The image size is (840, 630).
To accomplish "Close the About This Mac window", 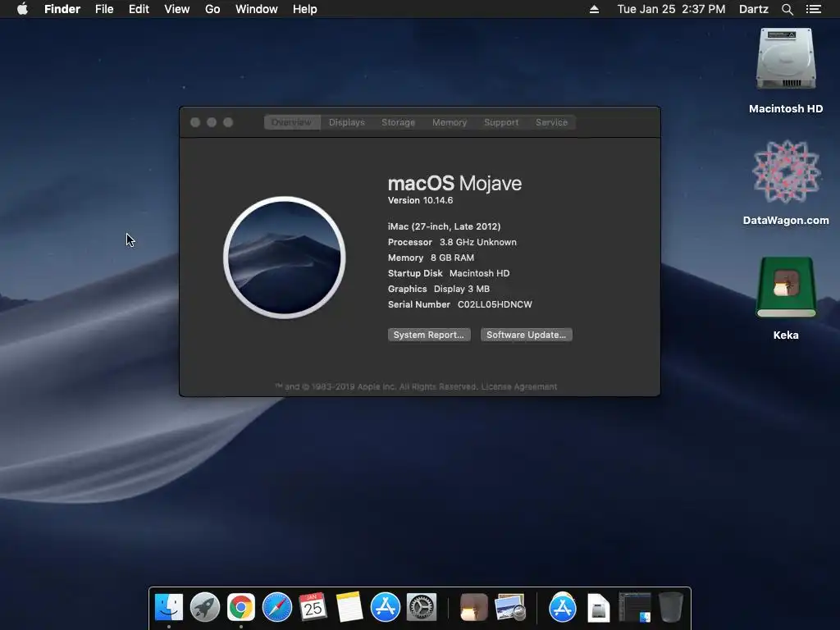I will 195,122.
